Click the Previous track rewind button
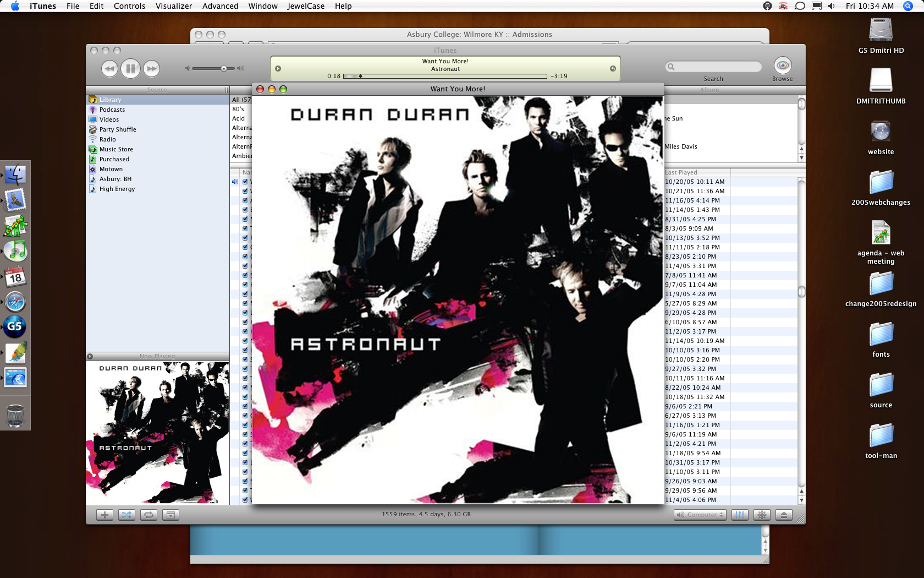 point(109,69)
